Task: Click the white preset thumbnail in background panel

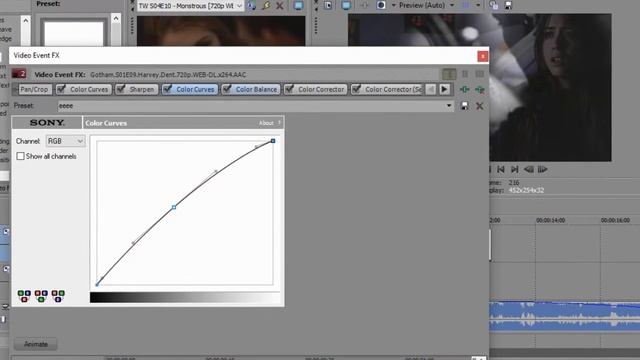Action: tap(74, 33)
